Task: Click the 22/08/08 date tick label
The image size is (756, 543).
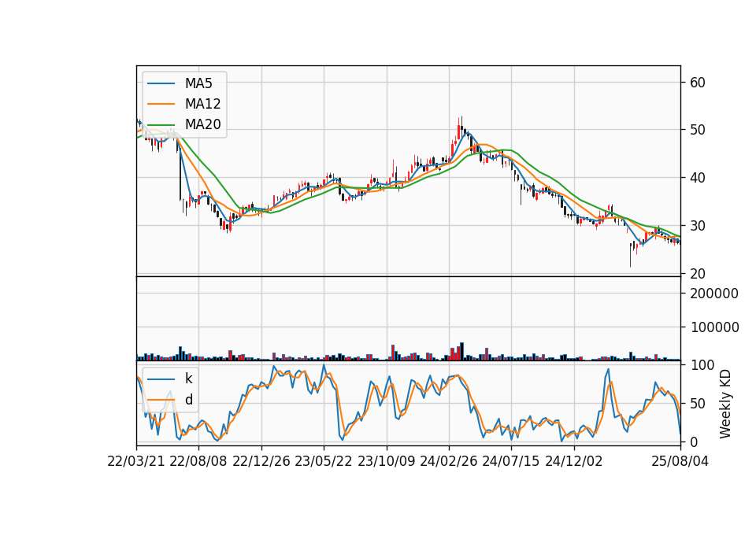Action: (198, 462)
